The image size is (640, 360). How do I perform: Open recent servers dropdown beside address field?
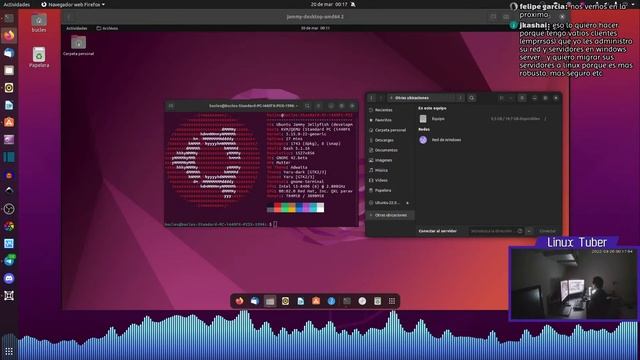click(529, 231)
